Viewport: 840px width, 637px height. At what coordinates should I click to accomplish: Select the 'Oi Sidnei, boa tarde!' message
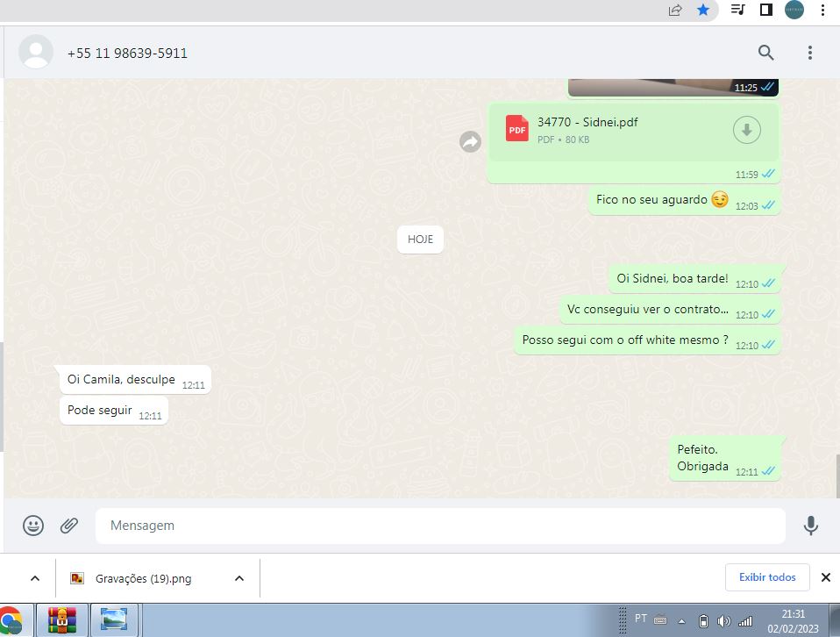pos(694,279)
